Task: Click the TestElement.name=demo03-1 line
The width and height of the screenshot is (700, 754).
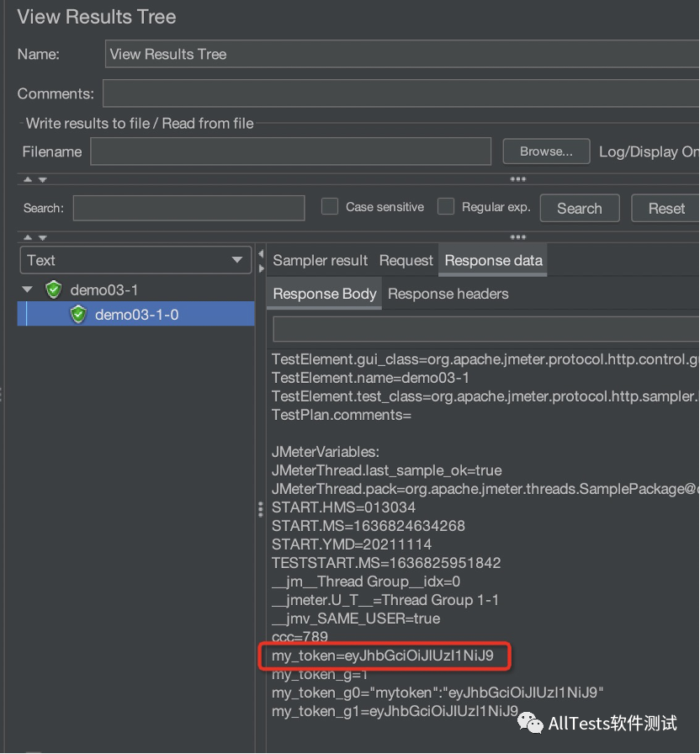Action: pyautogui.click(x=370, y=378)
